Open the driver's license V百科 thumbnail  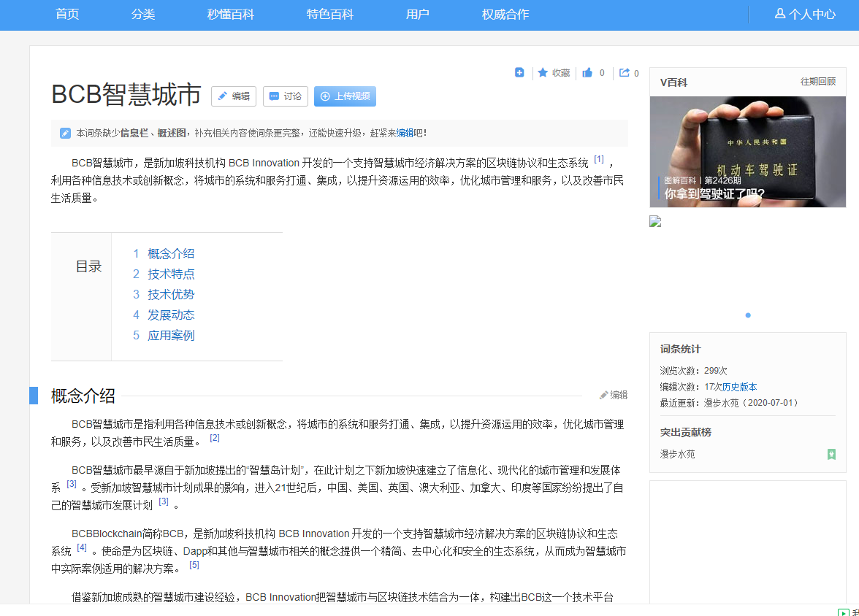pyautogui.click(x=747, y=152)
